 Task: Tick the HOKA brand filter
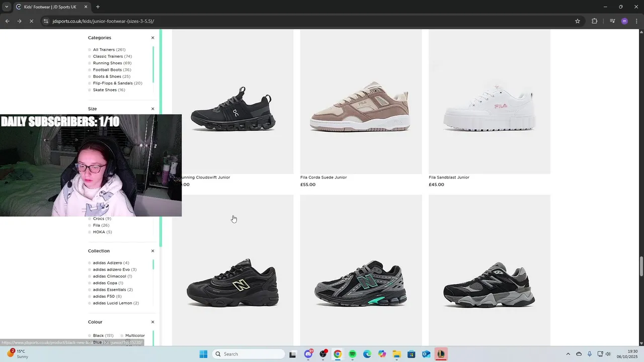90,232
